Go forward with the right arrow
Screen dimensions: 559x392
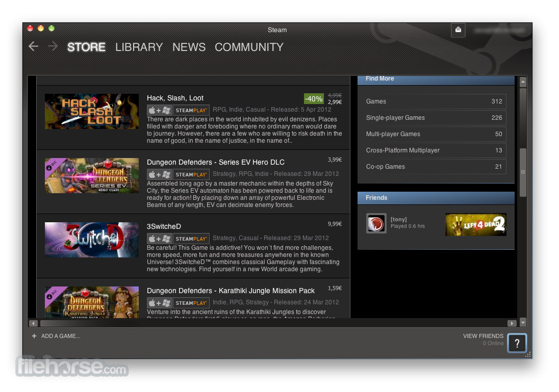coord(53,46)
